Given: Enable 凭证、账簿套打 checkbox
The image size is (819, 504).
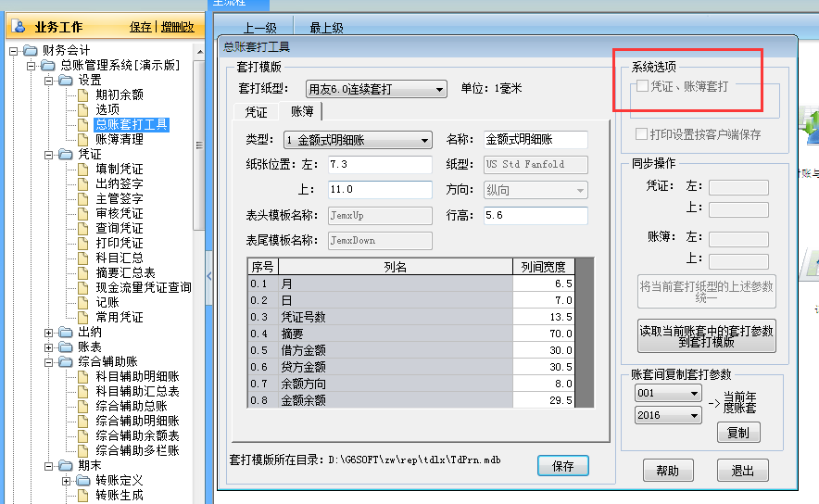Looking at the screenshot, I should (x=642, y=85).
